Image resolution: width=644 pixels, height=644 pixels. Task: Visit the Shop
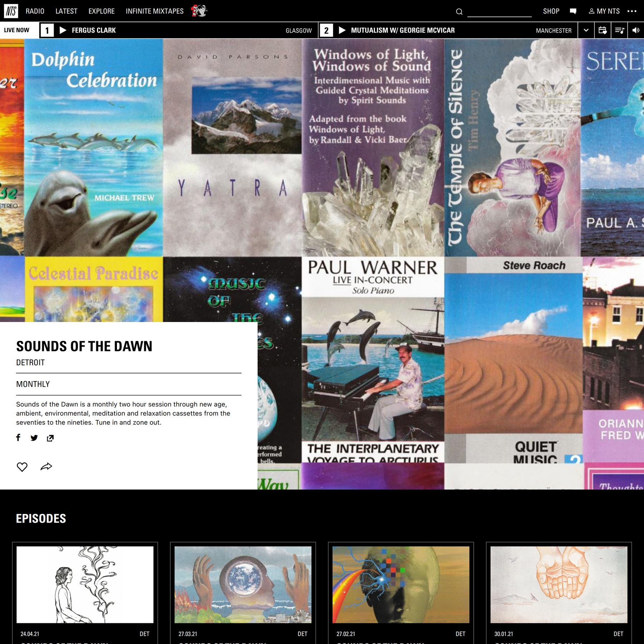551,11
